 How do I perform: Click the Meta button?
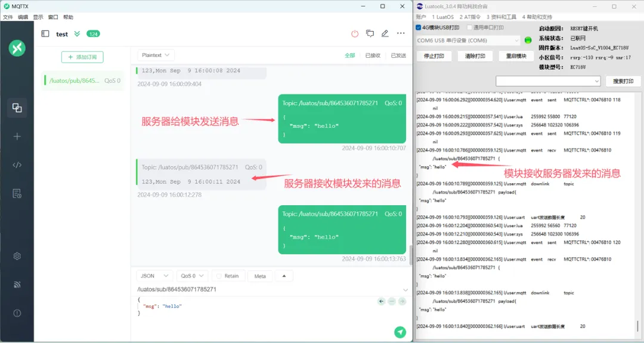coord(260,276)
